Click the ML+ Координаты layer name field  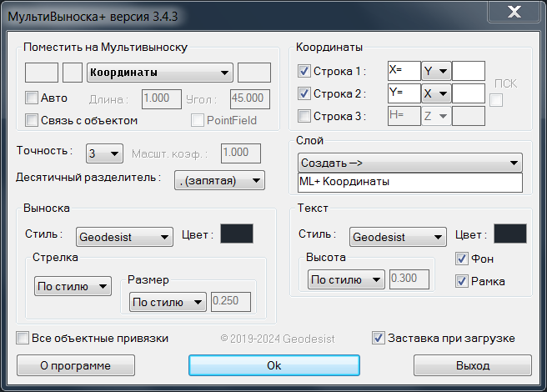click(409, 182)
